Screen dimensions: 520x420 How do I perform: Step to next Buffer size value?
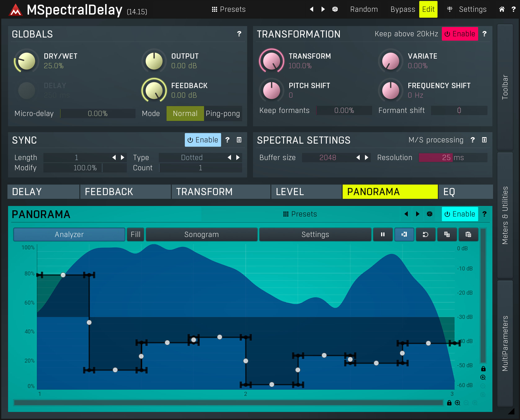[367, 158]
